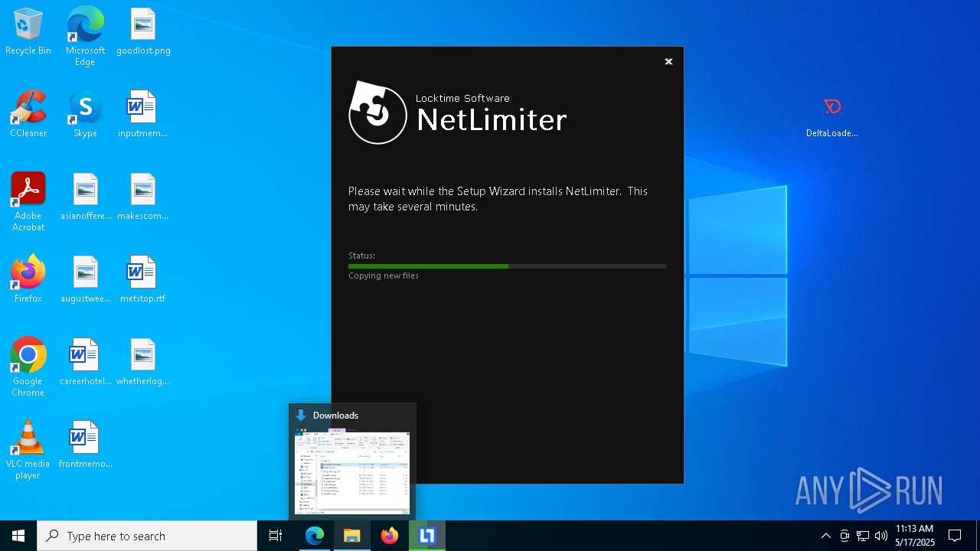
Task: Open the volume tray icon
Action: point(881,536)
